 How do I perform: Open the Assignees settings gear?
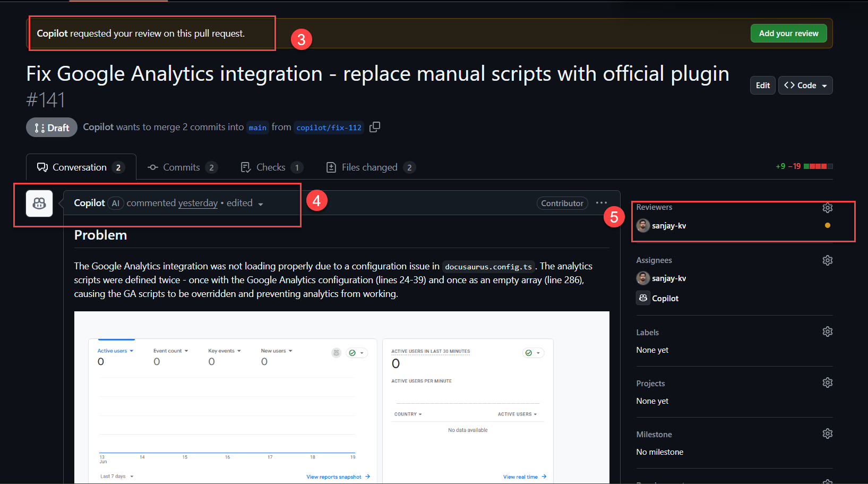point(827,260)
